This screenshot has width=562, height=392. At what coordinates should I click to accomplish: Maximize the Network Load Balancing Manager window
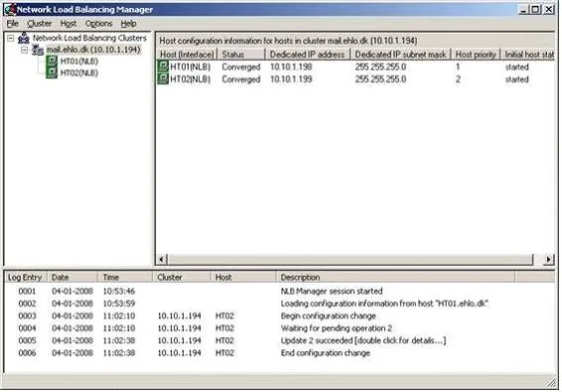click(535, 10)
